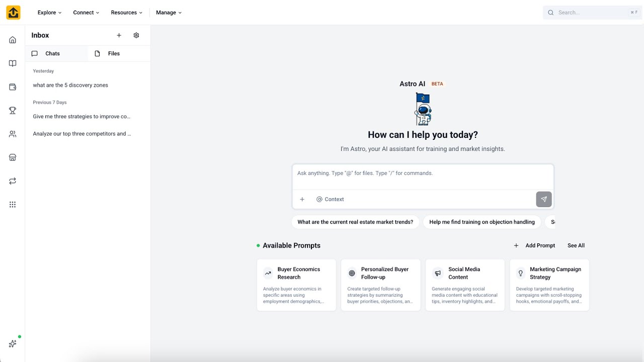Switch to the Chats tab
The image size is (644, 362).
[56, 53]
